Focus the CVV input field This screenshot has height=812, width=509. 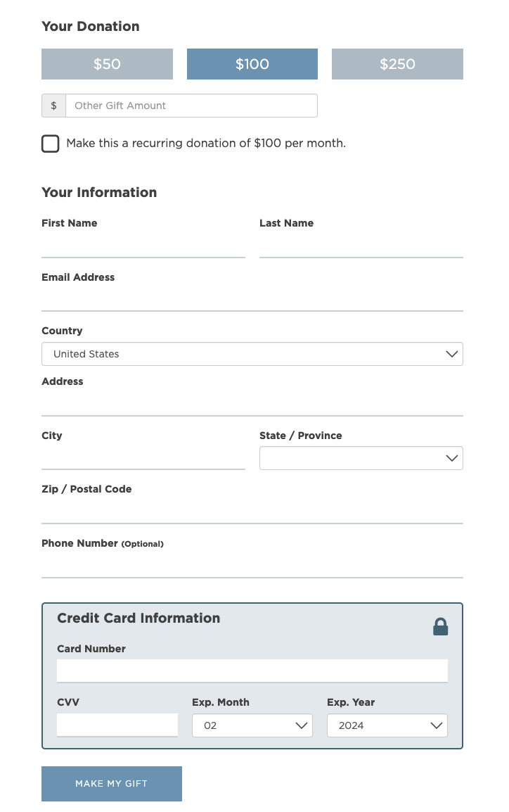pyautogui.click(x=117, y=725)
